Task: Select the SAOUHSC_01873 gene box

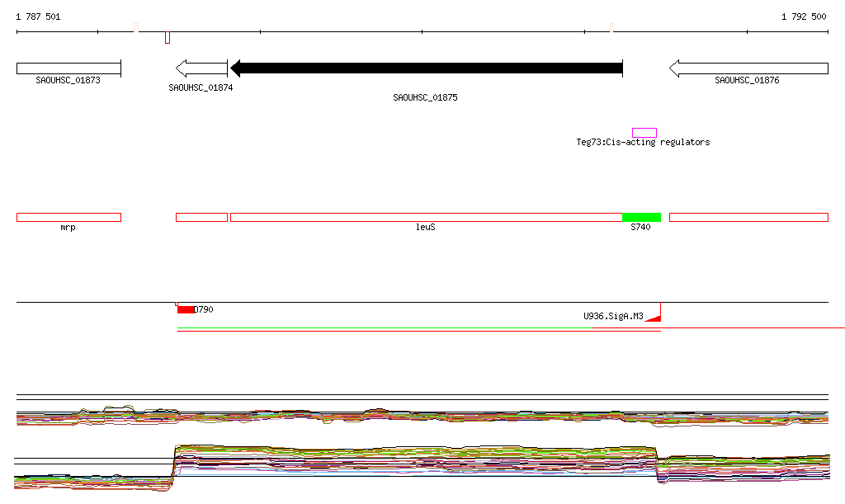Action: click(68, 68)
